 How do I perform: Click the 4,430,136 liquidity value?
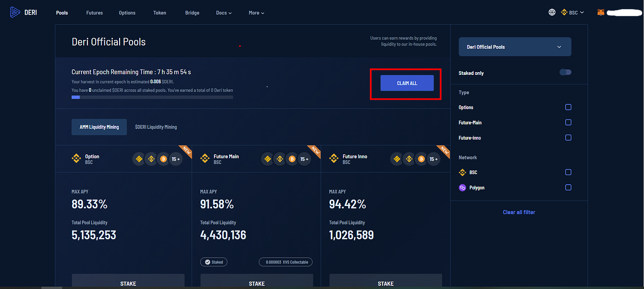(224, 235)
